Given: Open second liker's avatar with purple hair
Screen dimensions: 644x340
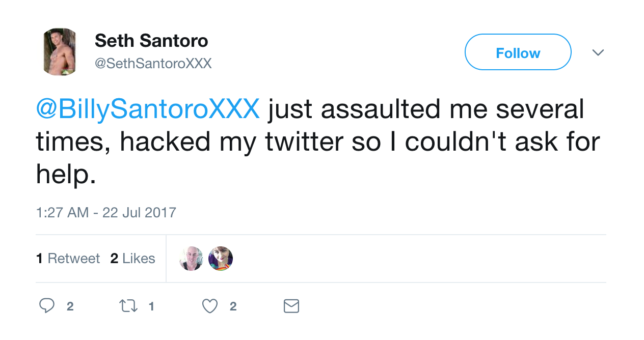Looking at the screenshot, I should click(221, 259).
